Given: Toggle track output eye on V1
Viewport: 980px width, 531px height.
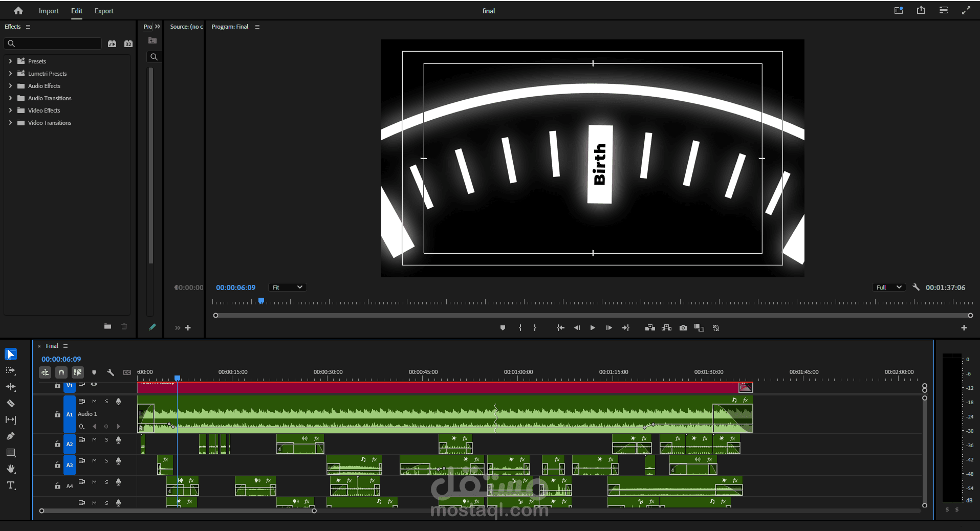Looking at the screenshot, I should [94, 384].
